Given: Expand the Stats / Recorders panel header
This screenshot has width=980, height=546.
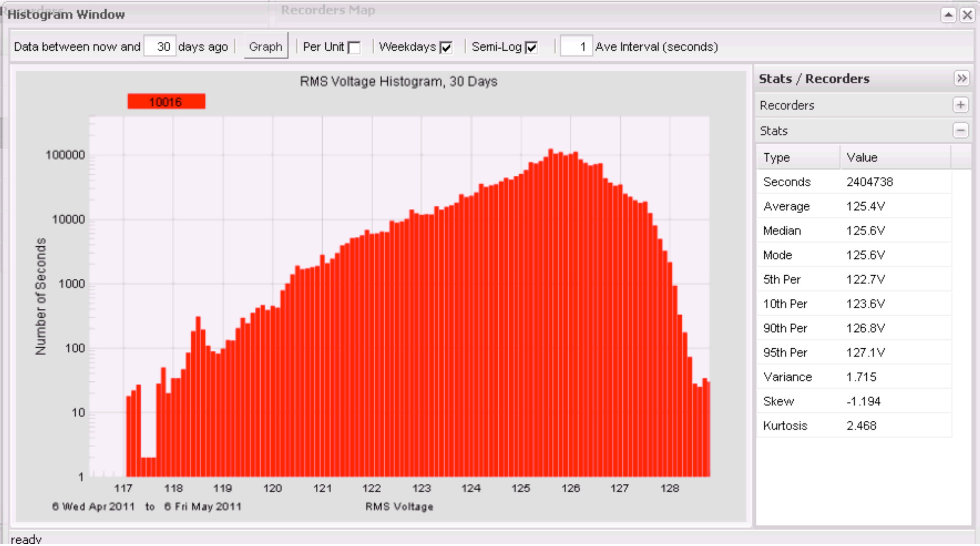Looking at the screenshot, I should (813, 78).
